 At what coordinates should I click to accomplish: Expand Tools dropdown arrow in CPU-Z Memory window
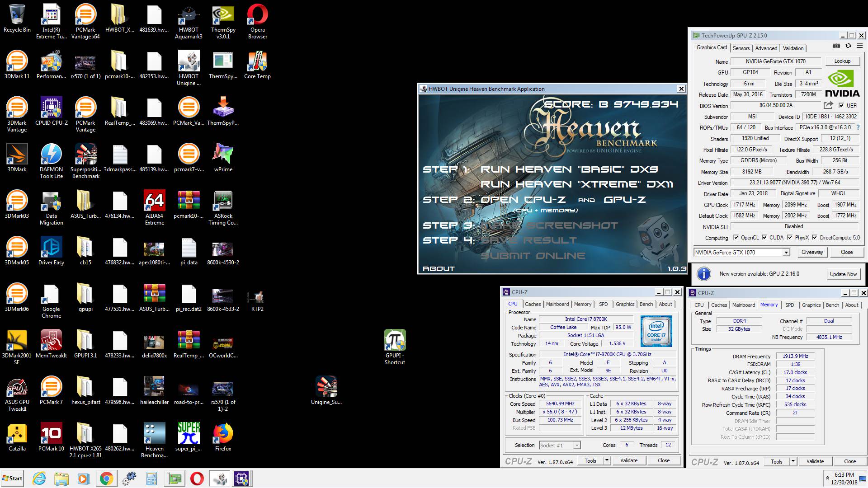click(793, 461)
